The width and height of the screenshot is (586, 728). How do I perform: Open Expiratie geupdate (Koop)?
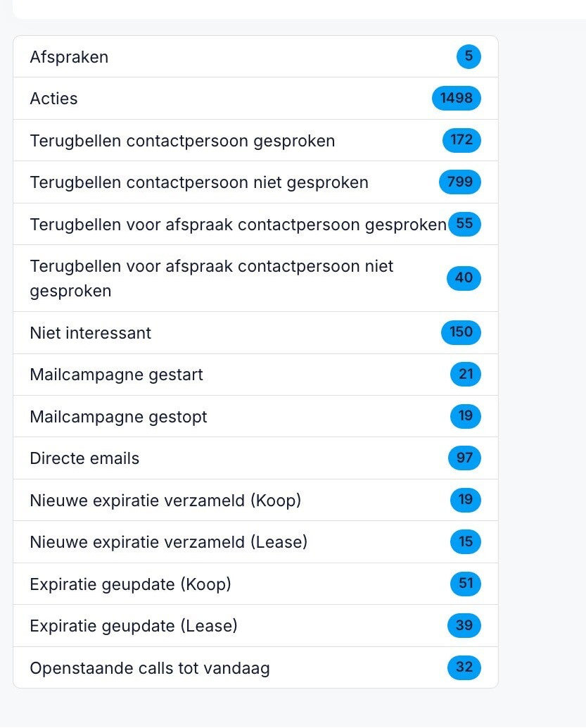click(130, 584)
